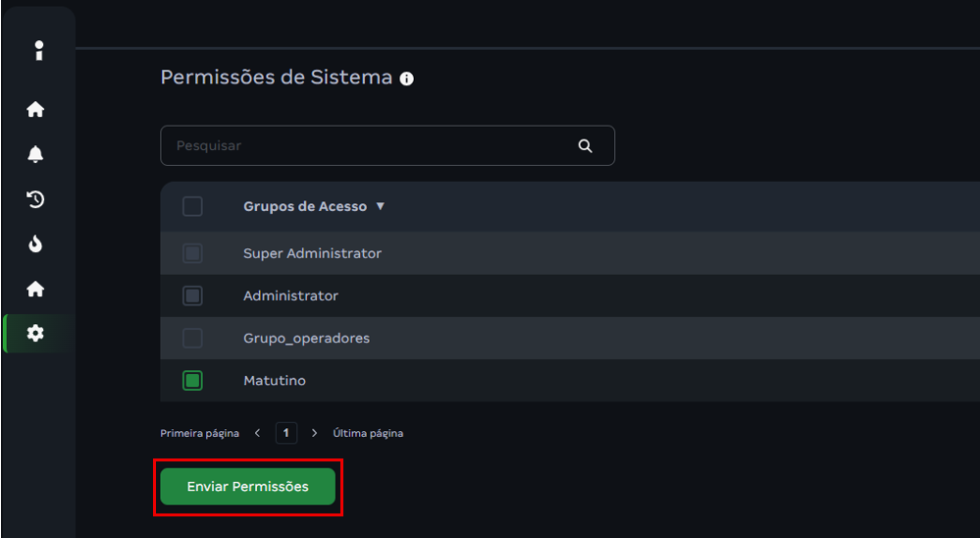Click the flame icon in sidebar
The image size is (980, 538).
point(36,244)
